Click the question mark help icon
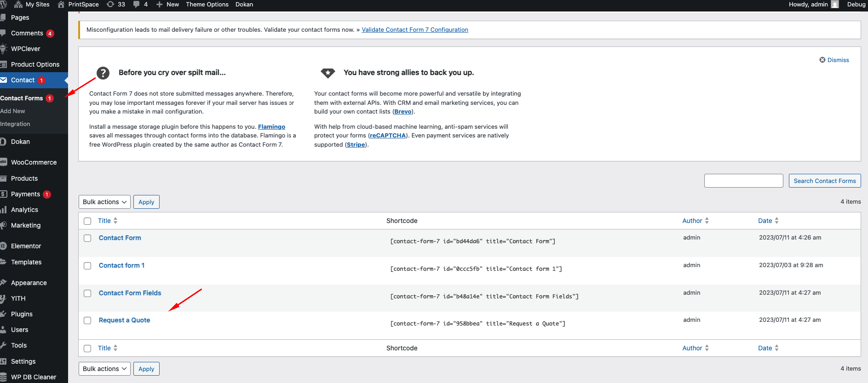The image size is (868, 383). pos(103,73)
